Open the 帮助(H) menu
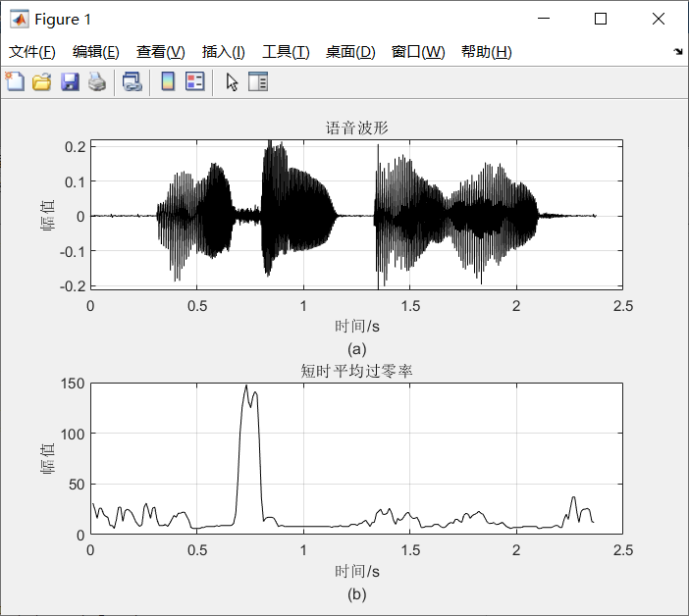The height and width of the screenshot is (616, 689). click(x=487, y=52)
